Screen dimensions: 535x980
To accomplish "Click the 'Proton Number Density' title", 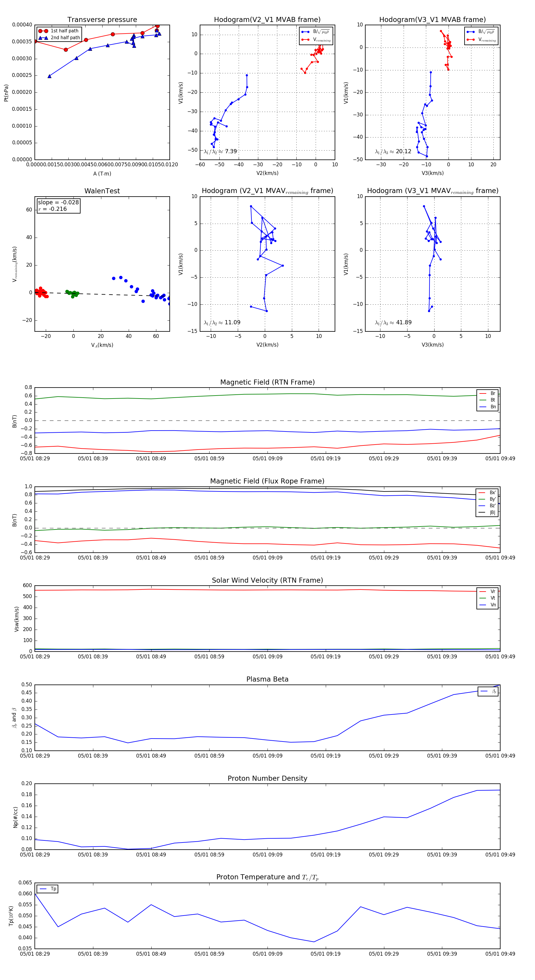I will pyautogui.click(x=267, y=778).
